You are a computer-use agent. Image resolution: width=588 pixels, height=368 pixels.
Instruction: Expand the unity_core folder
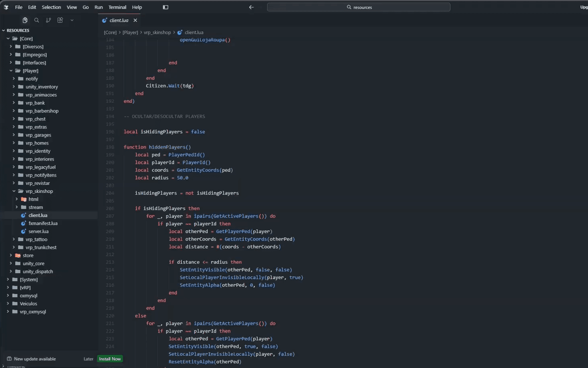coord(49,263)
